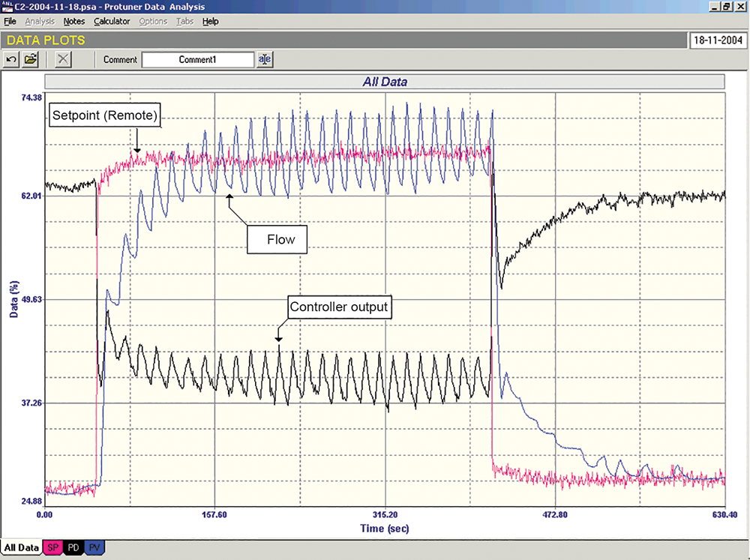Click the X delete toolbar icon
The height and width of the screenshot is (560, 750).
(x=64, y=59)
